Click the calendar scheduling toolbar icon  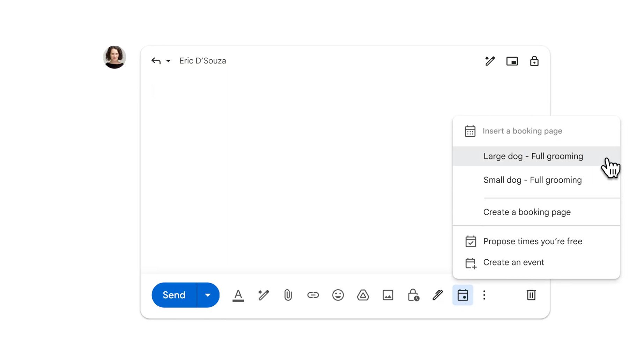click(x=463, y=295)
